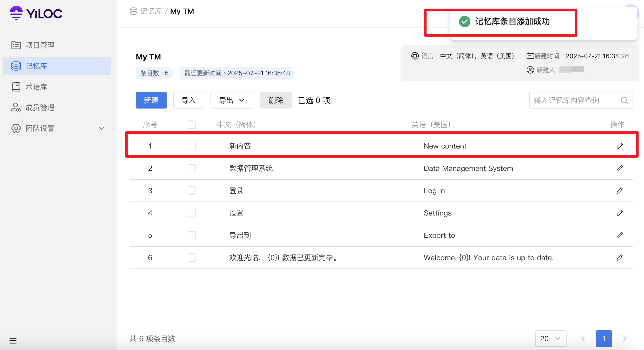Click the success check icon in notification
This screenshot has width=644, height=350.
[x=464, y=22]
